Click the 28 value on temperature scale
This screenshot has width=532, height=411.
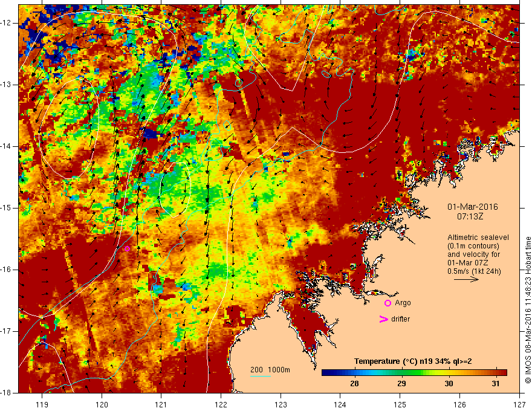(354, 384)
